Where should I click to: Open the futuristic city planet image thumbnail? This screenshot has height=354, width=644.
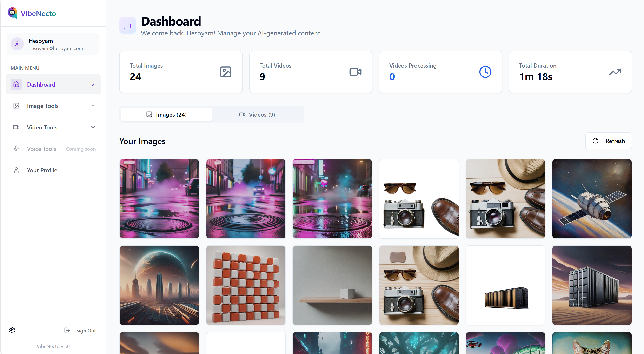[159, 285]
